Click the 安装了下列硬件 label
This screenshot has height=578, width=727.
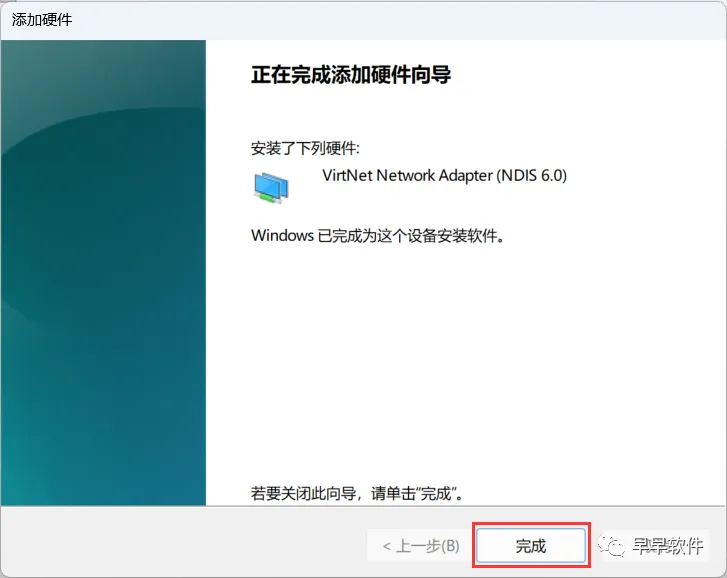click(x=305, y=148)
